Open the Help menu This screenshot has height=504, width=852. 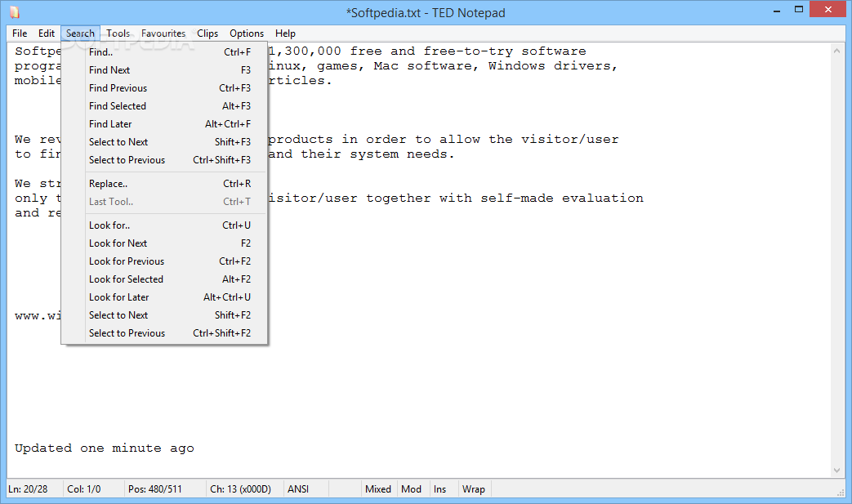click(285, 33)
